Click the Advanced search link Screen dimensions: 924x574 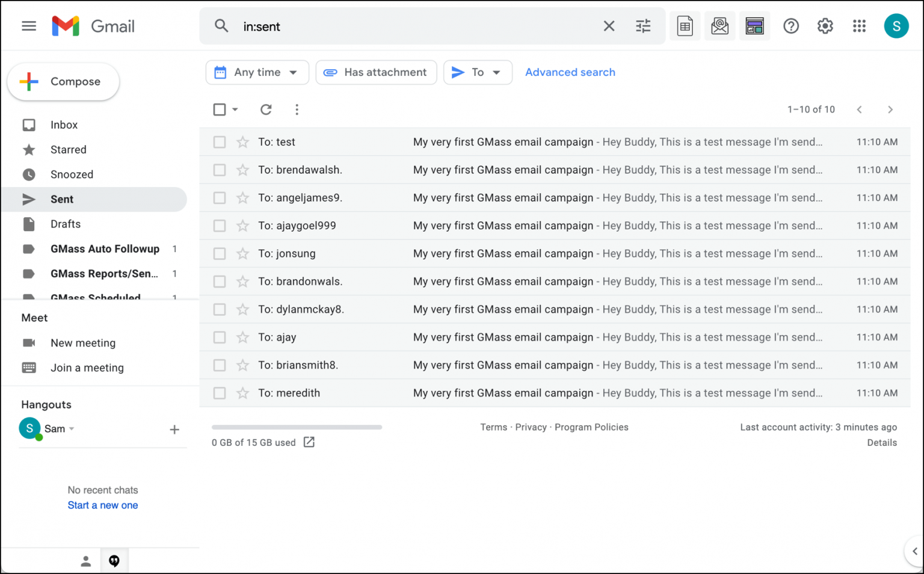pyautogui.click(x=570, y=72)
